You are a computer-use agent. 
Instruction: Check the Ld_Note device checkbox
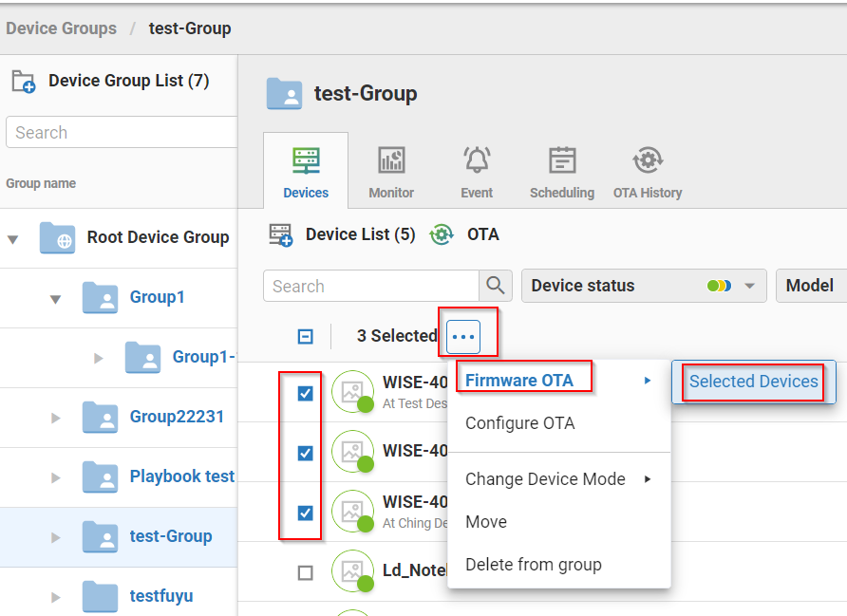click(x=305, y=572)
